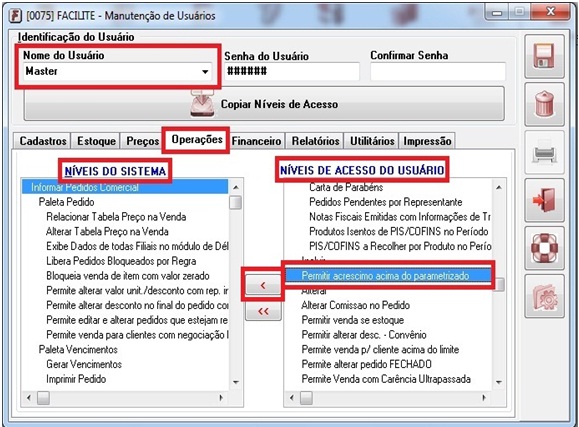The height and width of the screenshot is (427, 579).
Task: Click the Confirmar Senha field
Action: click(438, 71)
